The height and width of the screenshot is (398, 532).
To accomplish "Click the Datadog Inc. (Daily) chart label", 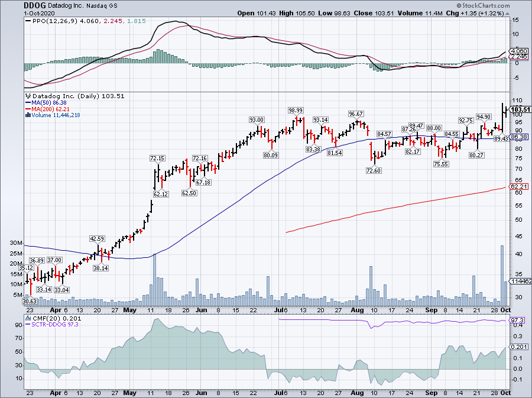I will (66, 96).
